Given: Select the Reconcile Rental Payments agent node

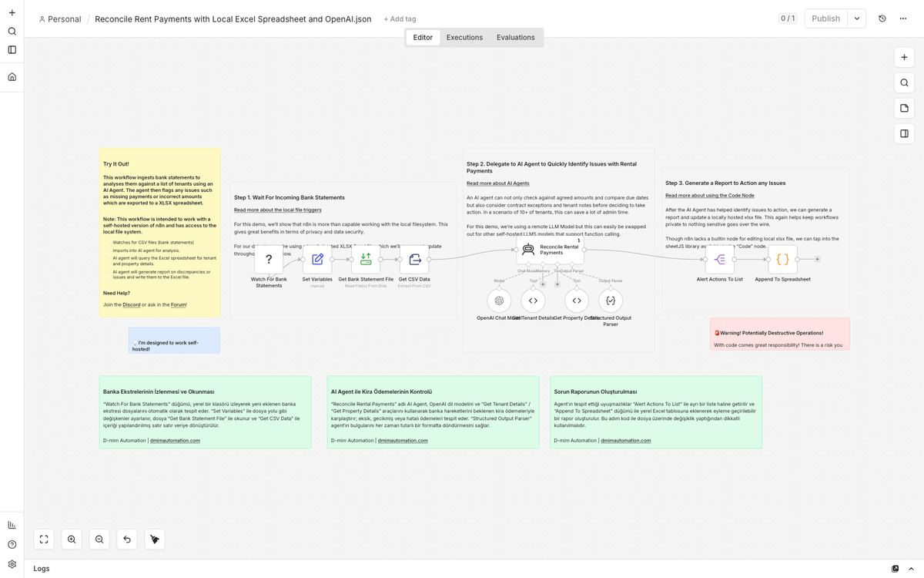Looking at the screenshot, I should click(x=550, y=250).
